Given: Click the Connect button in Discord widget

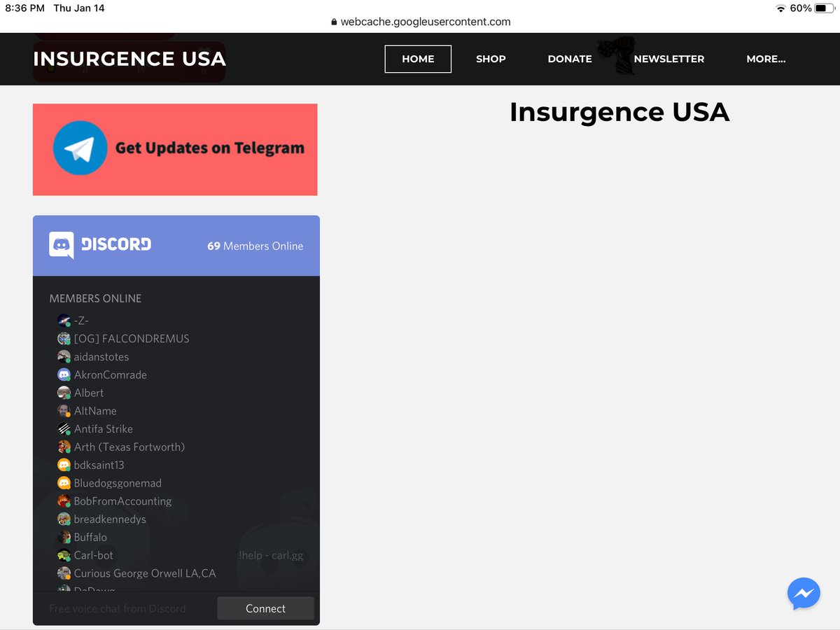Looking at the screenshot, I should (265, 608).
